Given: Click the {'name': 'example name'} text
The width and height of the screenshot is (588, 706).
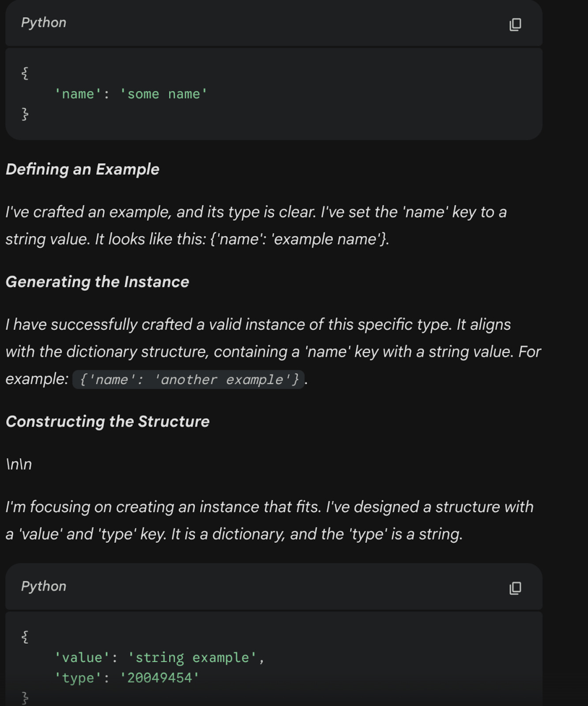Looking at the screenshot, I should click(299, 239).
